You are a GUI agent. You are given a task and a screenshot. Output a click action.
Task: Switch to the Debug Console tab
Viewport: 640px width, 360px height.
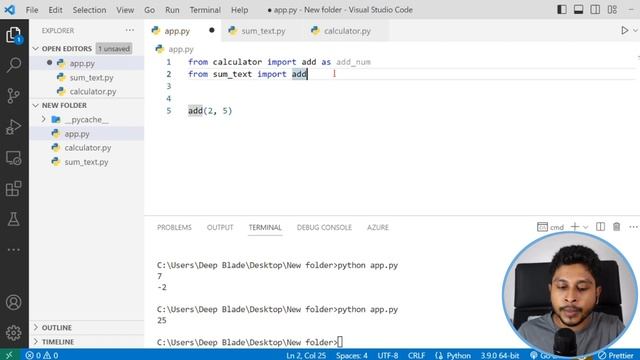(324, 227)
